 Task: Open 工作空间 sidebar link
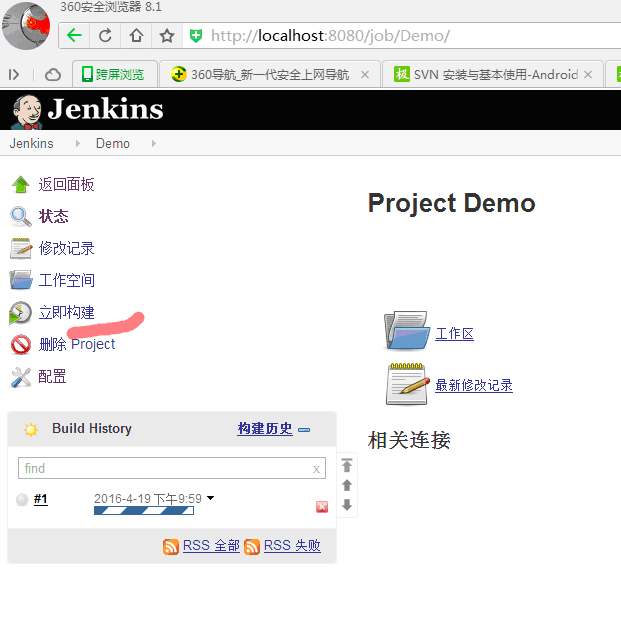tap(66, 280)
